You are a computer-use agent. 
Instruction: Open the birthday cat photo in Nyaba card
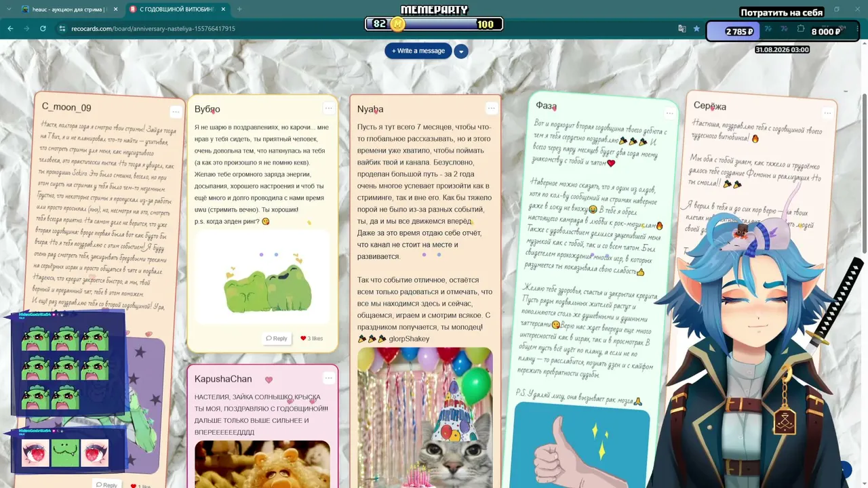point(425,418)
